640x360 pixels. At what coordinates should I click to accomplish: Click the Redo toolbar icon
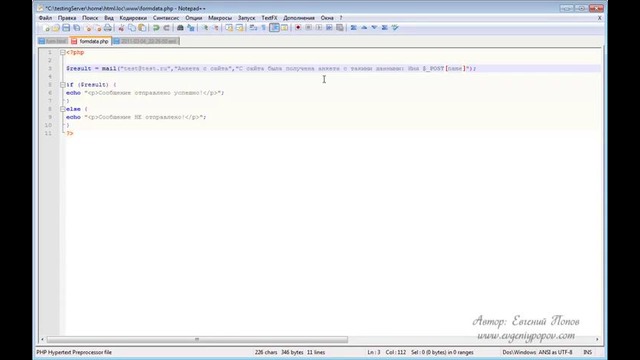click(x=167, y=28)
